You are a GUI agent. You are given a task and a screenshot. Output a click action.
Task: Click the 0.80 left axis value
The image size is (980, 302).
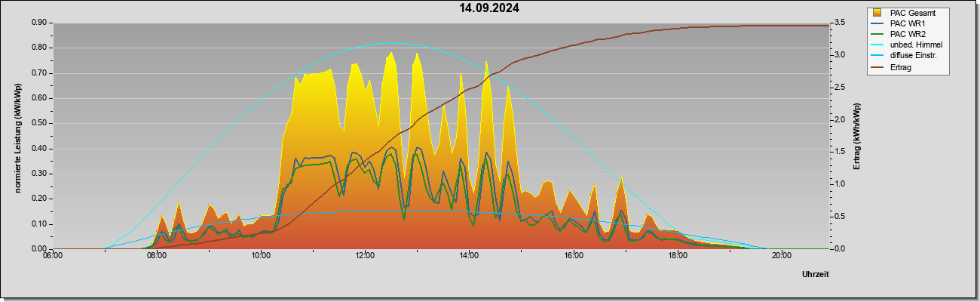[39, 48]
